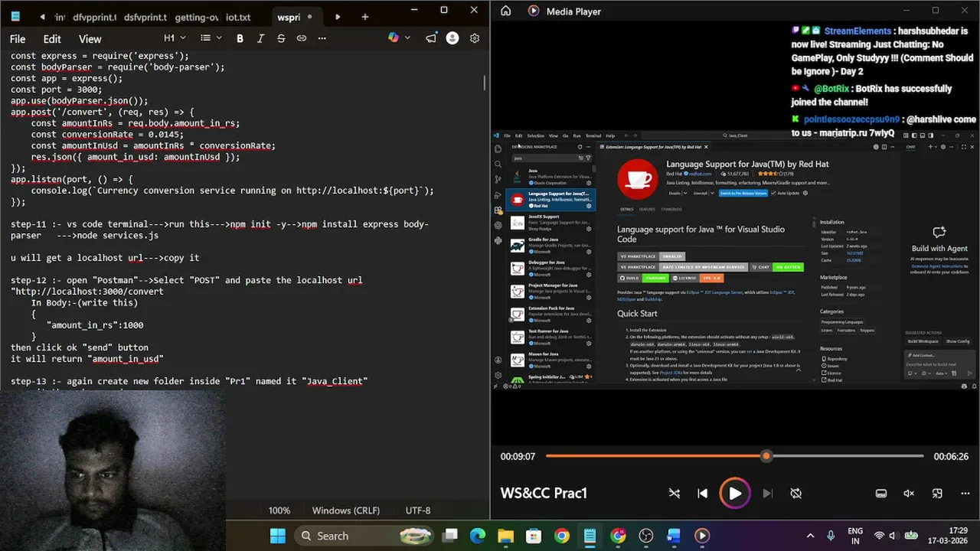This screenshot has width=980, height=551.
Task: Apply strikethrough formatting in Notepad
Action: pos(281,38)
